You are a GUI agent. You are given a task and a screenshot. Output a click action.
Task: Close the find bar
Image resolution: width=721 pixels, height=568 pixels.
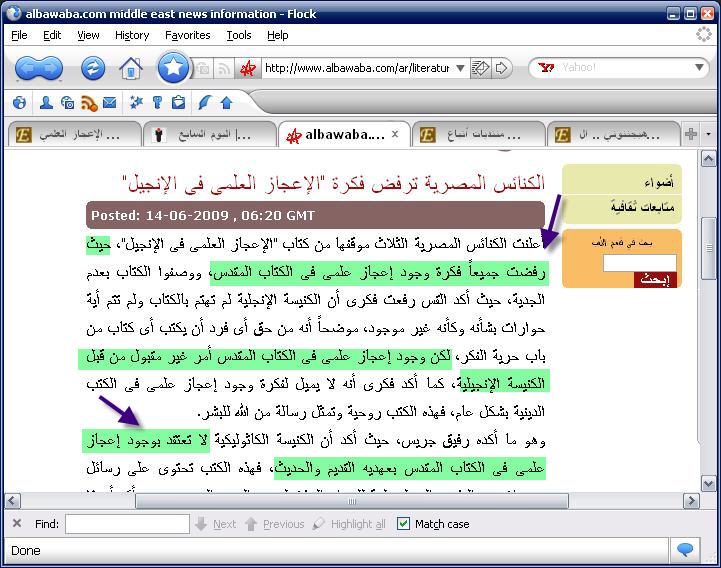click(x=17, y=523)
